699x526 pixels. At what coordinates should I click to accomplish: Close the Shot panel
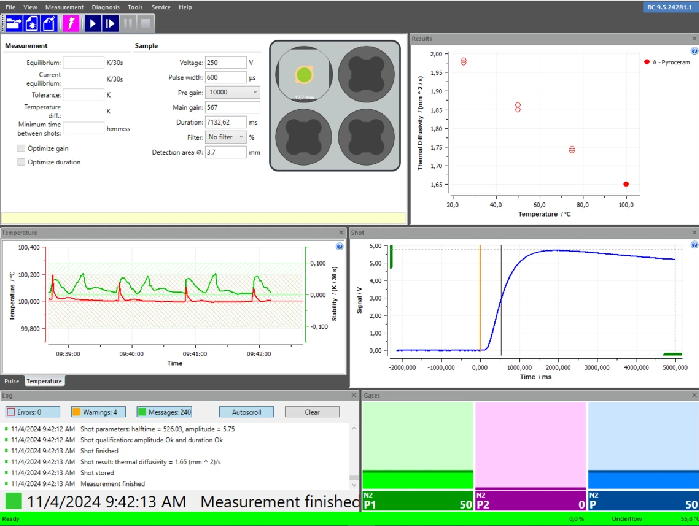(695, 233)
